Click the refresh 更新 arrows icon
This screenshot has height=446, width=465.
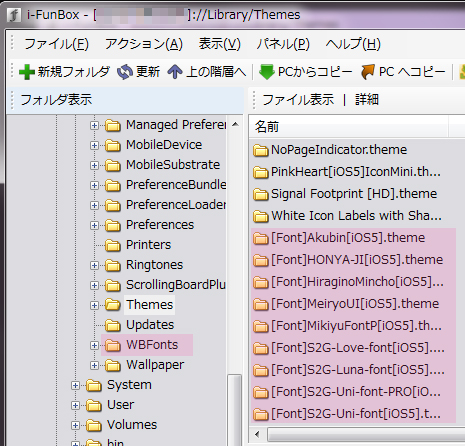click(125, 72)
